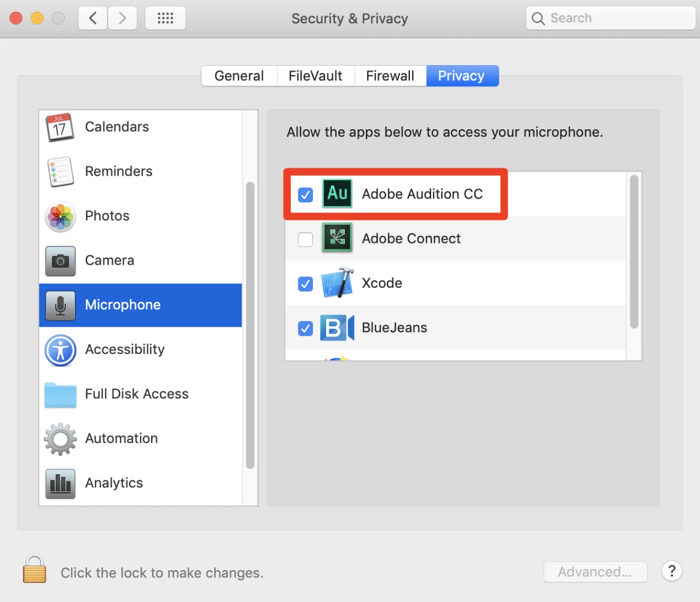Select the Analytics category label

coord(114,483)
